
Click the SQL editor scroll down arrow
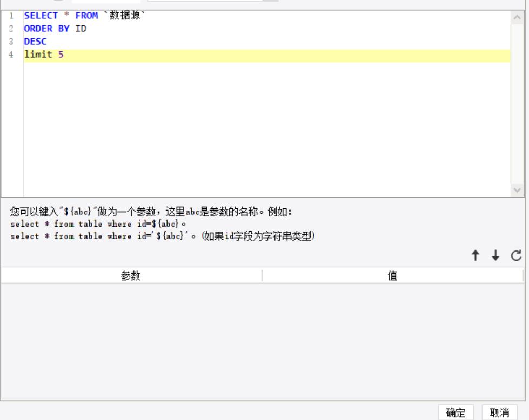tap(517, 191)
